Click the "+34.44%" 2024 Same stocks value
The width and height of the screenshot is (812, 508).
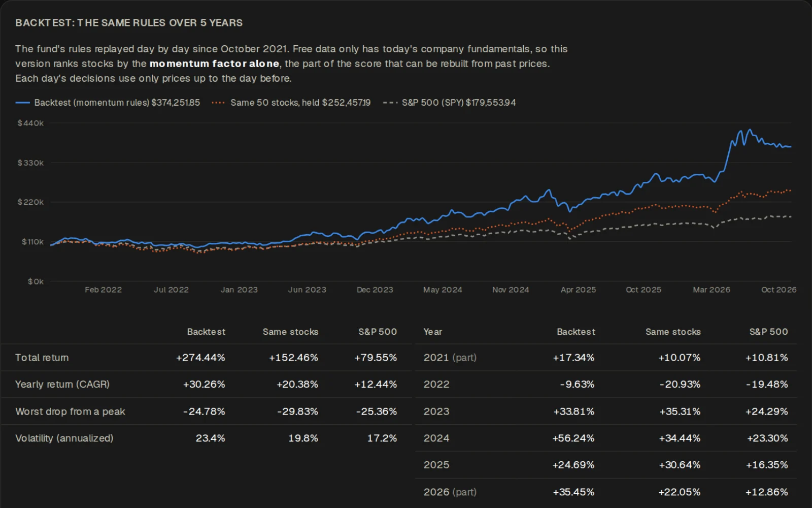[x=680, y=438]
